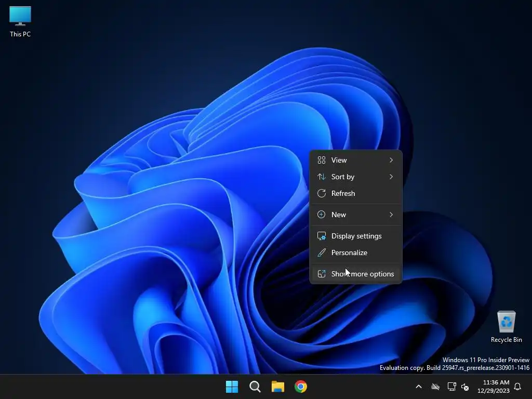Select Refresh from the context menu
The height and width of the screenshot is (399, 532).
tap(356, 193)
